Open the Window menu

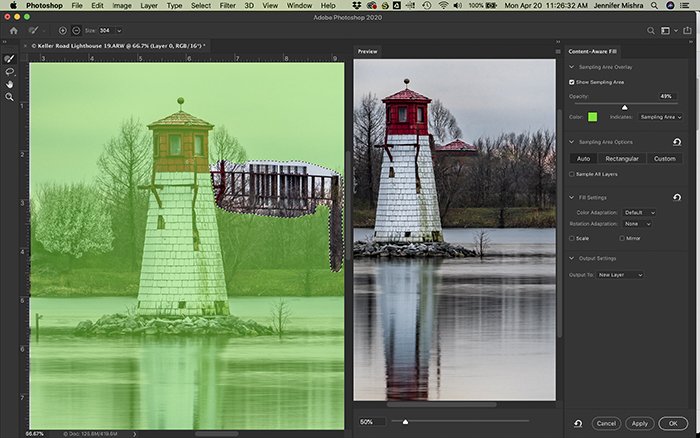click(x=299, y=5)
